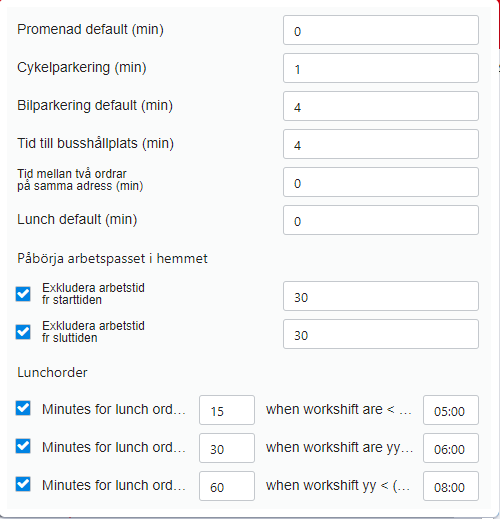The width and height of the screenshot is (500, 519).
Task: Click the 30 minutes lunch order field
Action: click(x=227, y=448)
